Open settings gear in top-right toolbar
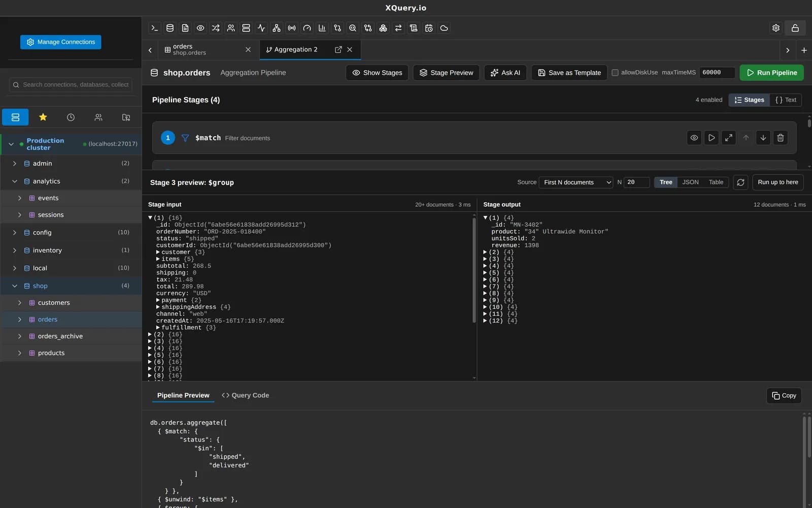The height and width of the screenshot is (508, 812). 776,28
